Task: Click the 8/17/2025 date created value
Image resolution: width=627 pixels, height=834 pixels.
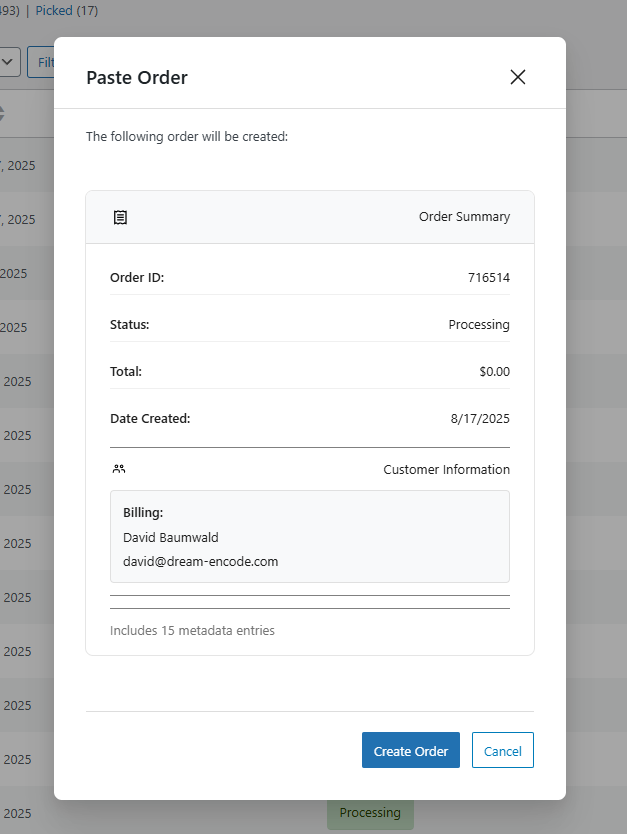Action: (x=480, y=419)
